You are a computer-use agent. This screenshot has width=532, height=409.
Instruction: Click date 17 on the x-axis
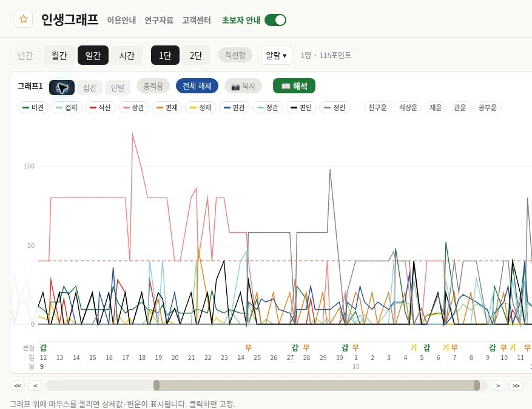[x=126, y=357]
